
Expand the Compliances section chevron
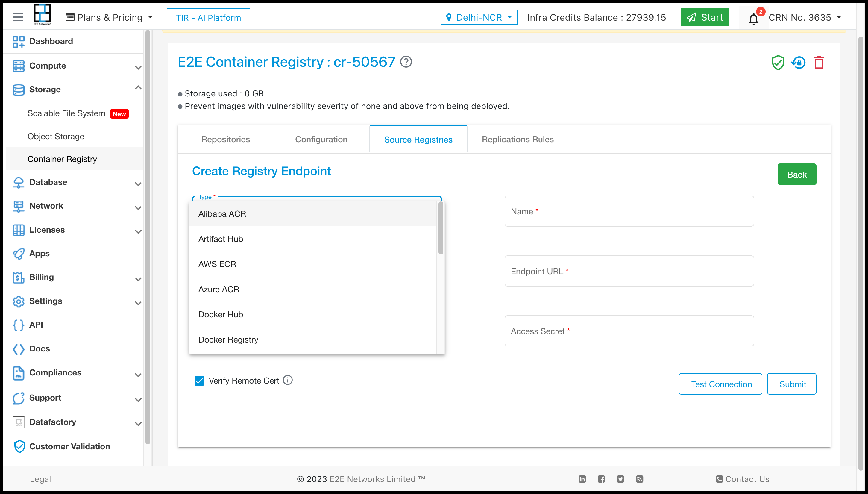pyautogui.click(x=138, y=375)
